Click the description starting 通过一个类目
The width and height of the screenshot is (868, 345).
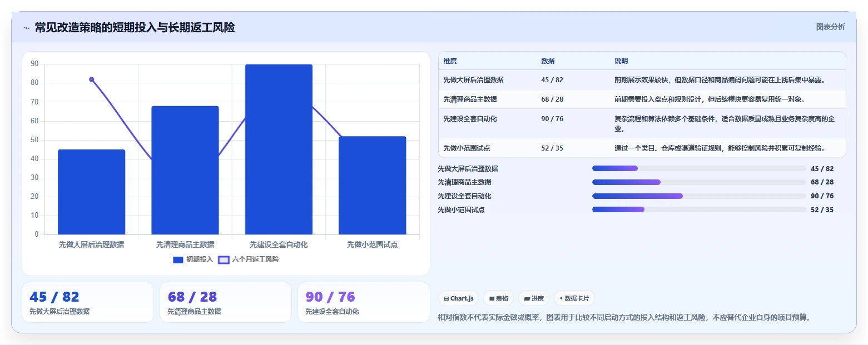click(720, 148)
